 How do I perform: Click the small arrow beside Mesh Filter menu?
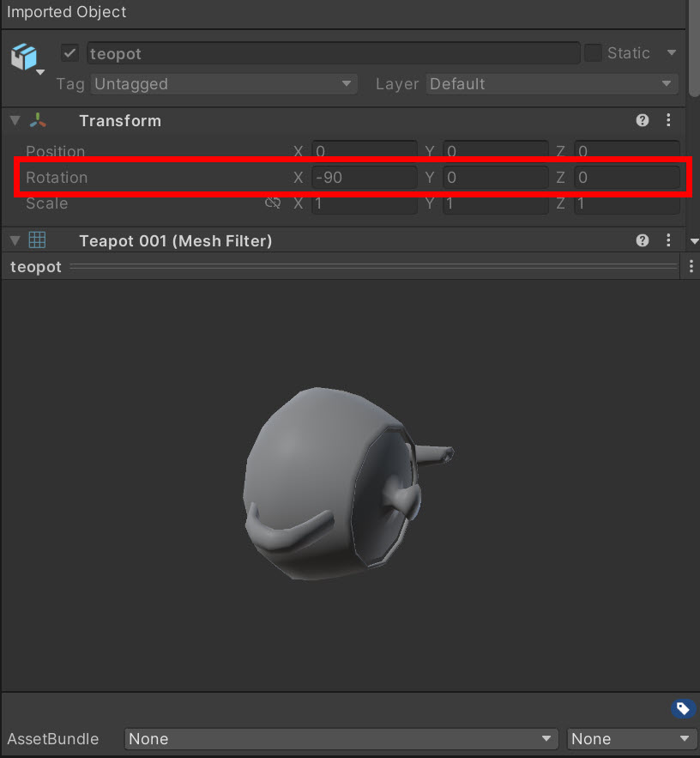pyautogui.click(x=694, y=241)
